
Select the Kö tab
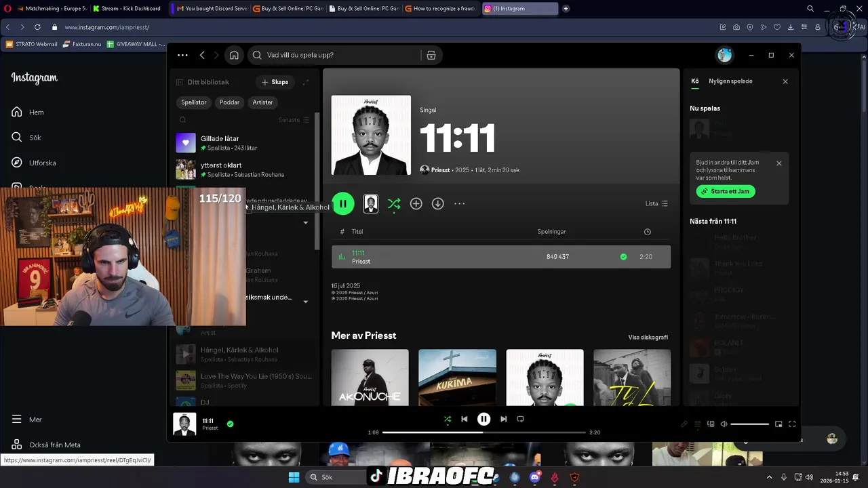tap(694, 81)
